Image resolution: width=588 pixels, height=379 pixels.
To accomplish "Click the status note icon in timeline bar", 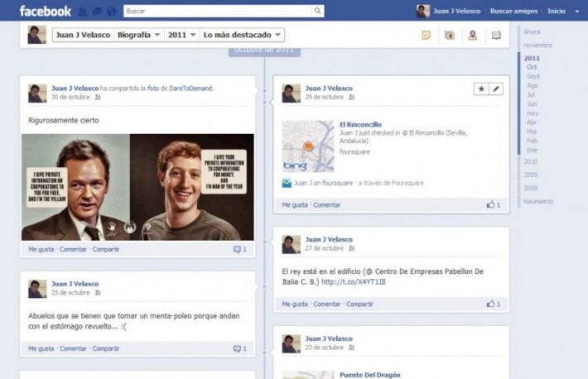I will pyautogui.click(x=426, y=36).
